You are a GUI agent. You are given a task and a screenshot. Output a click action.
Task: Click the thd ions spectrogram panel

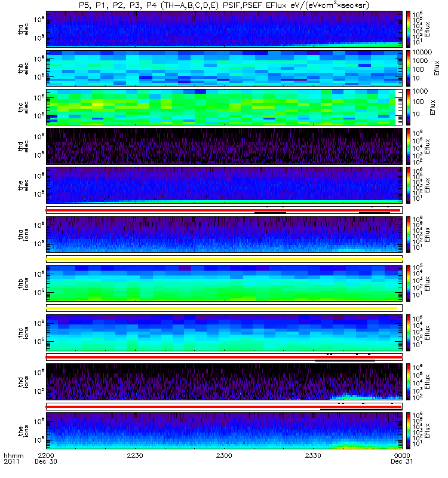tap(224, 382)
